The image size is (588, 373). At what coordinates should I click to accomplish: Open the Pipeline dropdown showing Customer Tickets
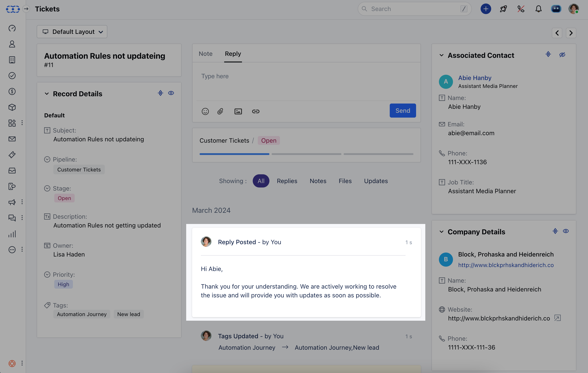click(79, 169)
